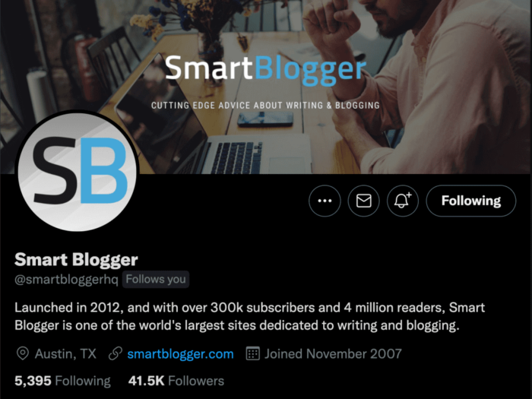
Task: Click the Following button
Action: click(471, 201)
